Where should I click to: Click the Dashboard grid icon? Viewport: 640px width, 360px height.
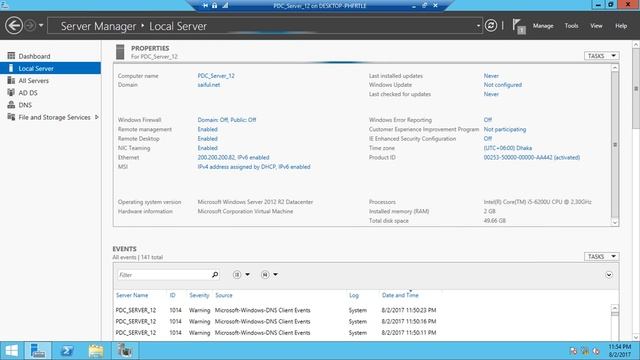[11, 56]
